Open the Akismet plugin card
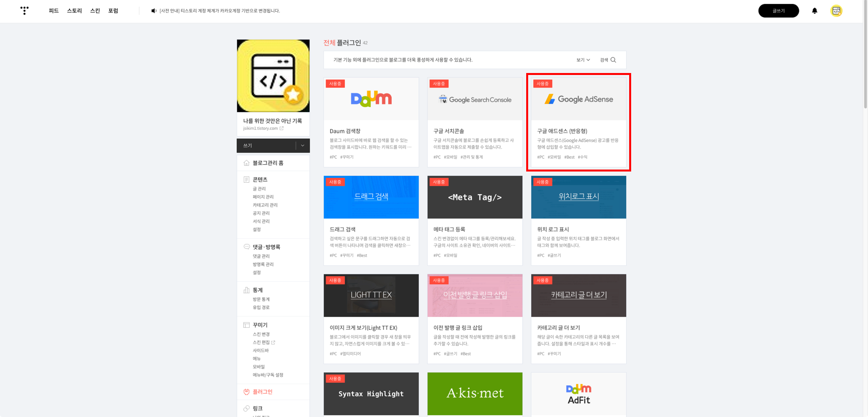868x417 pixels. (x=475, y=394)
